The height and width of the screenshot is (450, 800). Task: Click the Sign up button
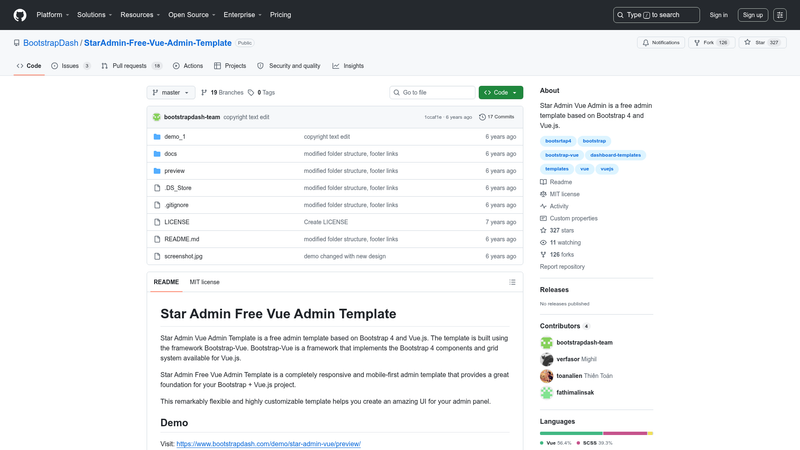pos(753,15)
